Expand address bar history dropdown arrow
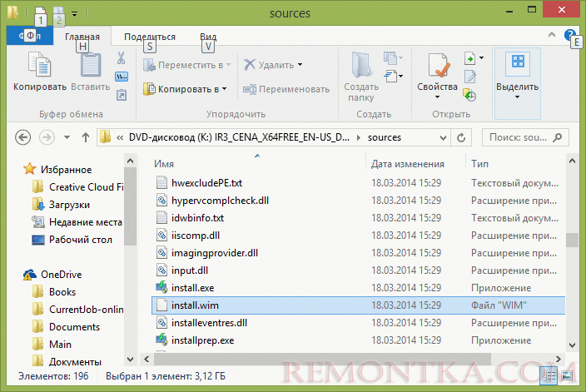Viewport: 586px width, 392px height. click(443, 138)
